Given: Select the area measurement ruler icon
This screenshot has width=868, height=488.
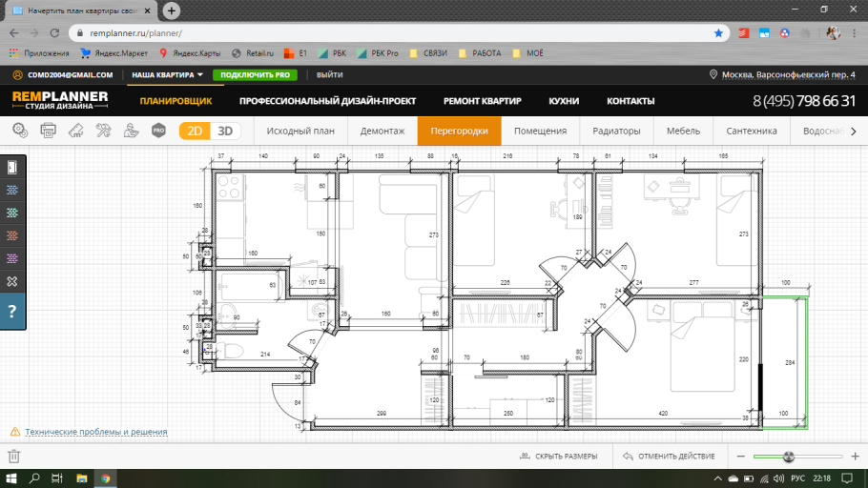Looking at the screenshot, I should click(76, 131).
